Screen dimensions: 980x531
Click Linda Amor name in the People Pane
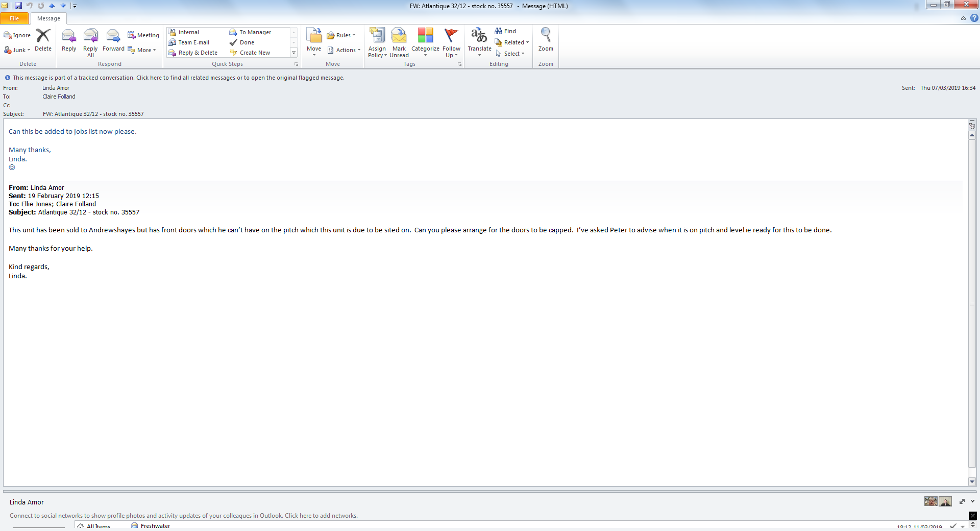(x=27, y=502)
